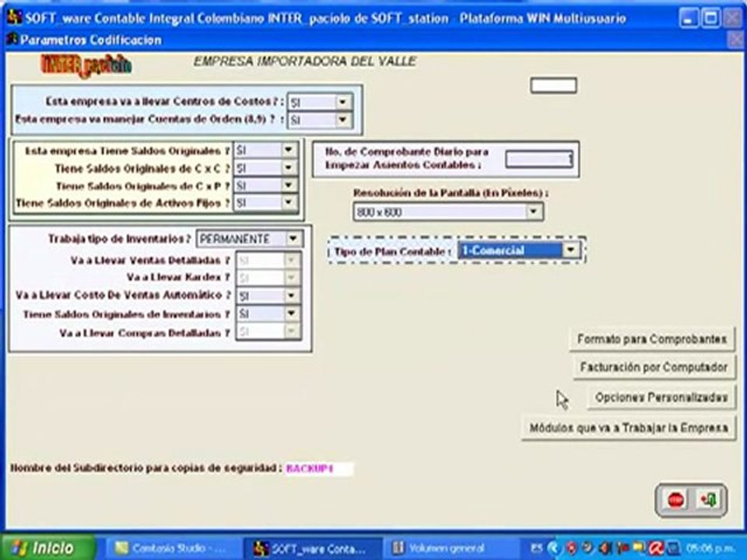The height and width of the screenshot is (560, 747).
Task: Click the empty box beside the company name
Action: click(553, 86)
